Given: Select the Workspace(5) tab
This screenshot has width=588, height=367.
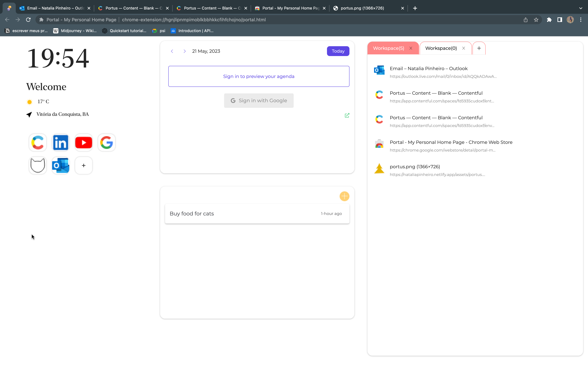Looking at the screenshot, I should [388, 48].
